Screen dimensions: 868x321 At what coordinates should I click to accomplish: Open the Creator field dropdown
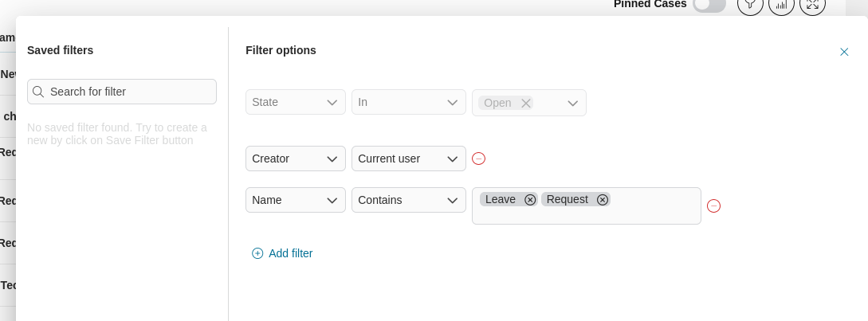tap(296, 159)
